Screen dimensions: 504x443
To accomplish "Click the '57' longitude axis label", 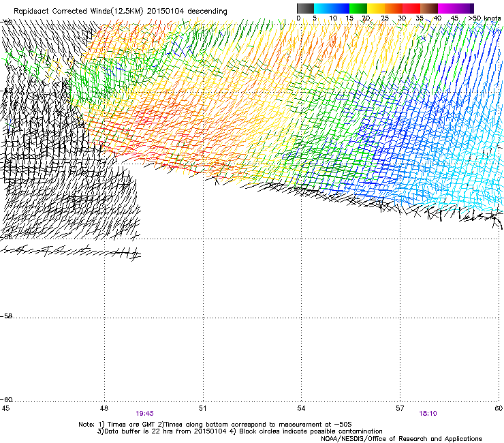I will [x=400, y=408].
